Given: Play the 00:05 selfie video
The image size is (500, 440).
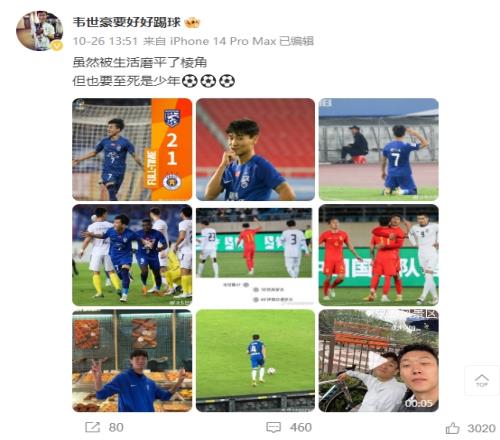Looking at the screenshot, I should tap(378, 361).
